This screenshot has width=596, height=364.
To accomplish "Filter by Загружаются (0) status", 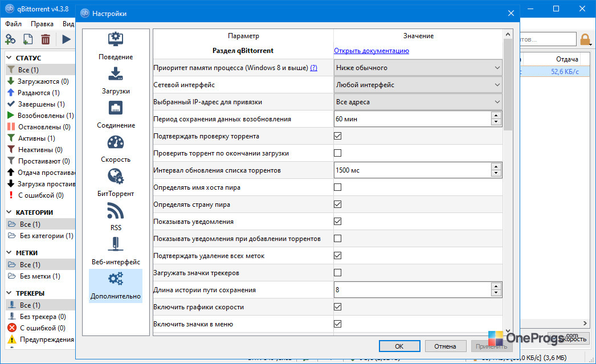I will click(40, 81).
